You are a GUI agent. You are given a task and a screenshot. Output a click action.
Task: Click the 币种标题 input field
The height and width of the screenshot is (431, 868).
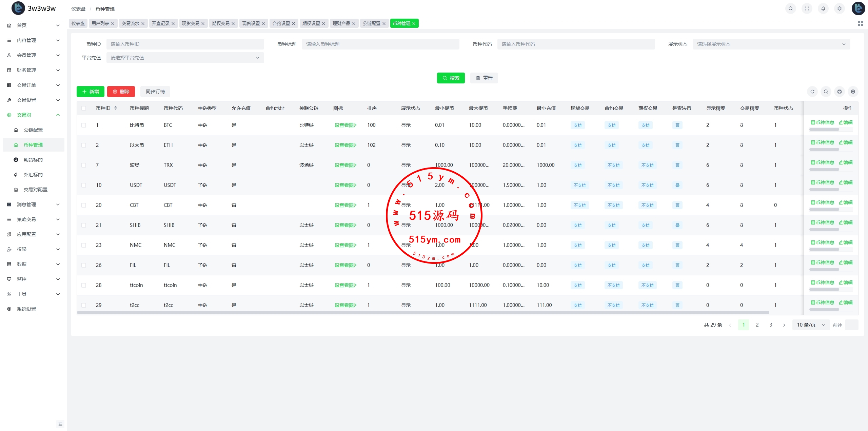[x=380, y=44]
